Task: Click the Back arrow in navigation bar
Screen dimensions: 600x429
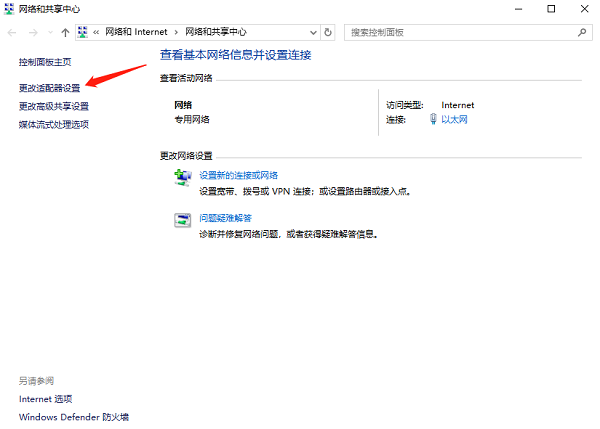Action: tap(11, 32)
